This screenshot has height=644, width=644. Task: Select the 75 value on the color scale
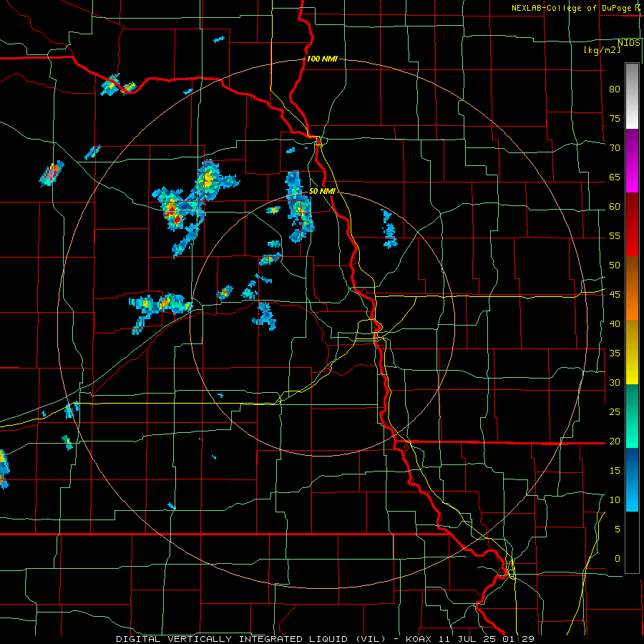click(x=615, y=118)
